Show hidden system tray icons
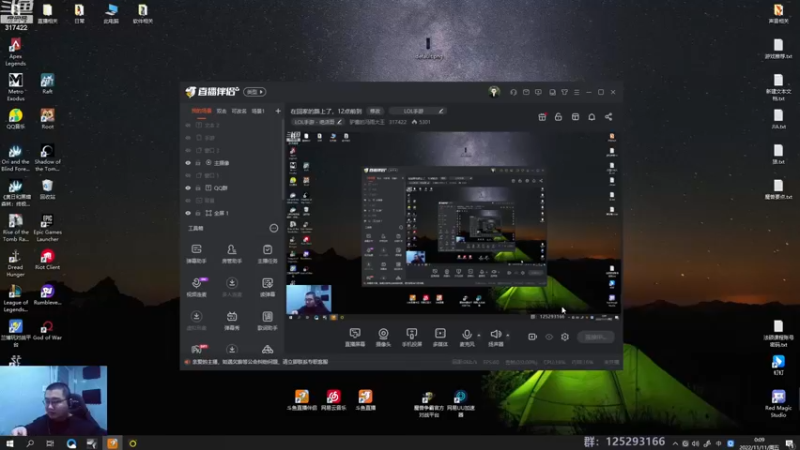This screenshot has width=800, height=450. pos(675,443)
